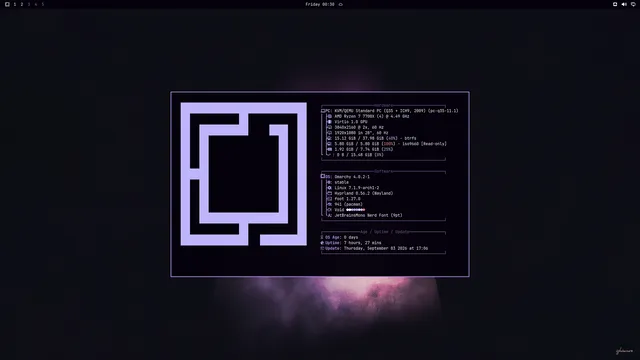The width and height of the screenshot is (640, 360).
Task: Click the Omarchy ASCII logo in terminal
Action: pos(244,174)
